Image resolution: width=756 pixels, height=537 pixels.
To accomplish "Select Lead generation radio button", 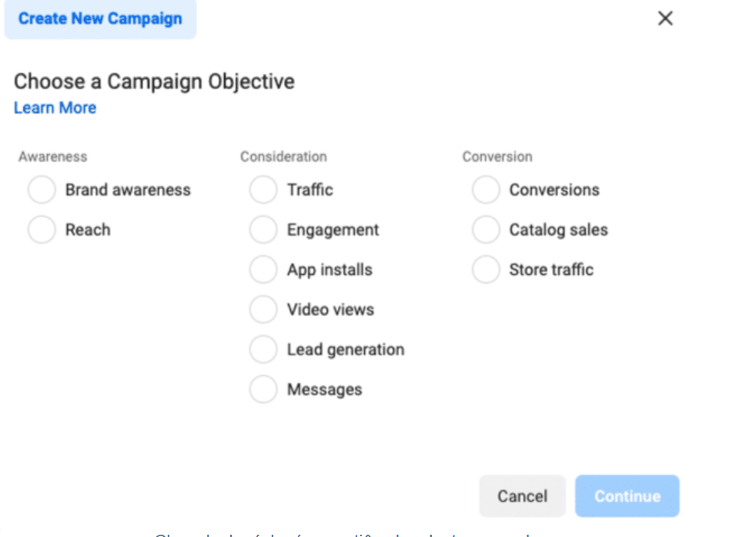I will tap(263, 350).
